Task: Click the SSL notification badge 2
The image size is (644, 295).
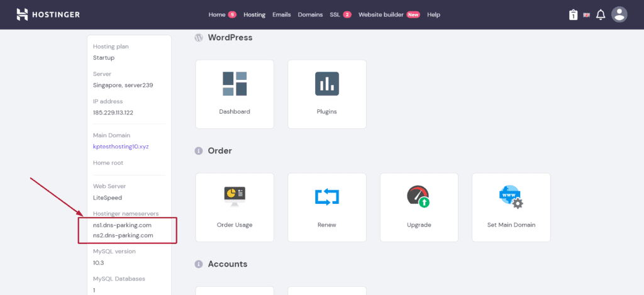Action: (347, 14)
